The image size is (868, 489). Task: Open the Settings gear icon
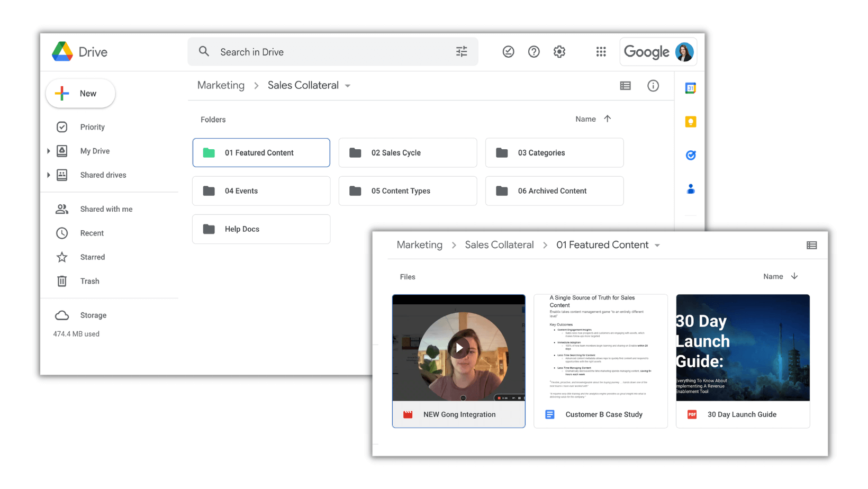[559, 51]
